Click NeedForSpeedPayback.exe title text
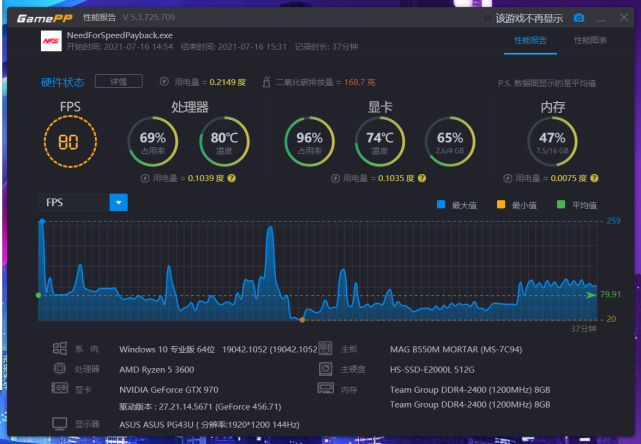The image size is (641, 444). [x=119, y=35]
